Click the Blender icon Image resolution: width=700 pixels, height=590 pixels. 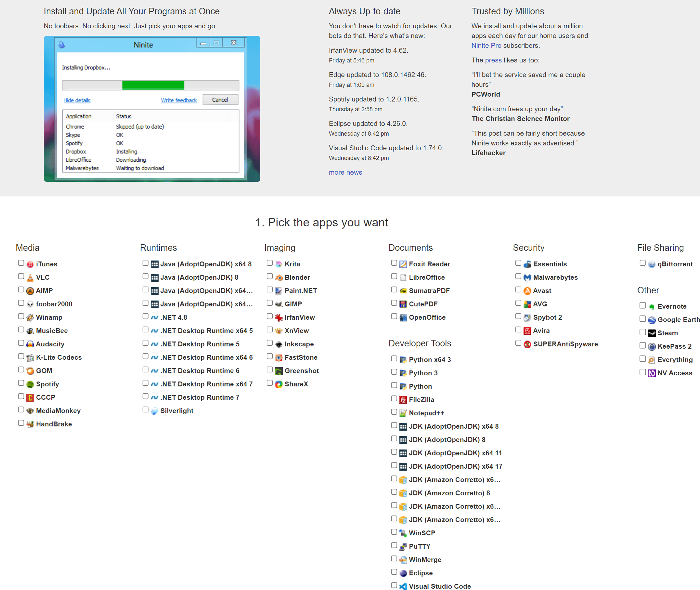point(279,278)
